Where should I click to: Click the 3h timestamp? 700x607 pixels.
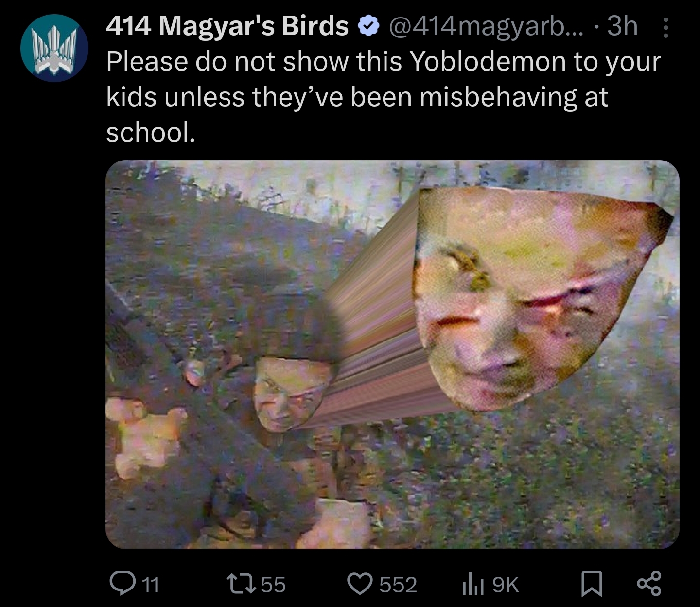click(x=623, y=26)
